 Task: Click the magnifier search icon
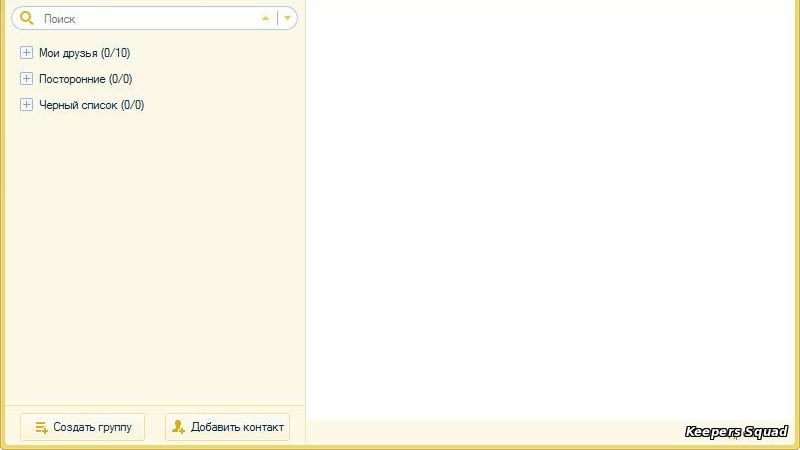(x=27, y=18)
